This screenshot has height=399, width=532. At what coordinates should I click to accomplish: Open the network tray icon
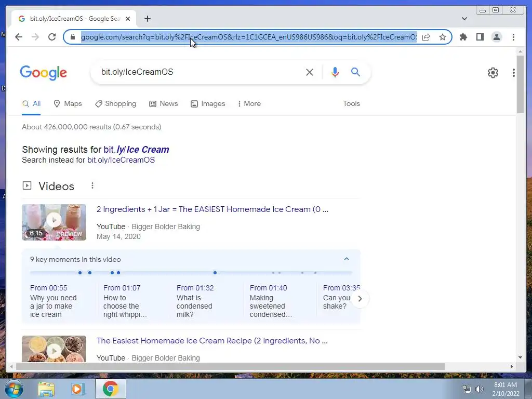467,390
